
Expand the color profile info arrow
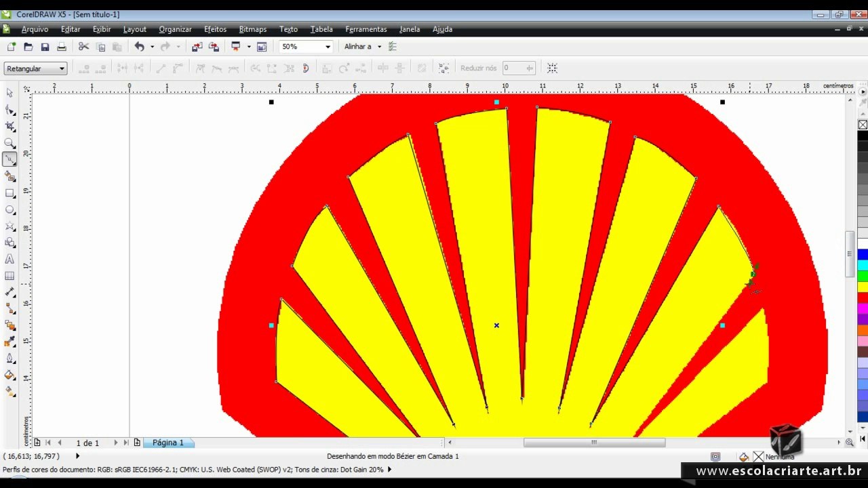pyautogui.click(x=389, y=469)
